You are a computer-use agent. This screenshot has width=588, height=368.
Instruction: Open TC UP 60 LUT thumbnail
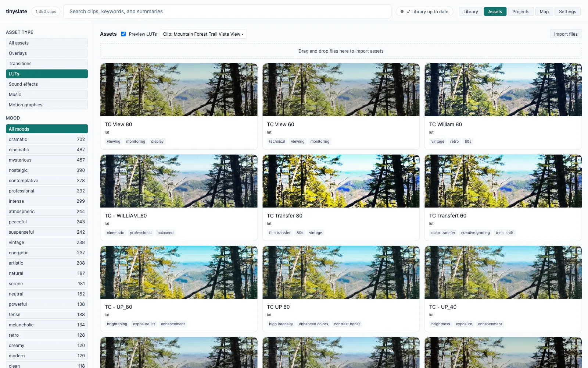click(x=341, y=272)
